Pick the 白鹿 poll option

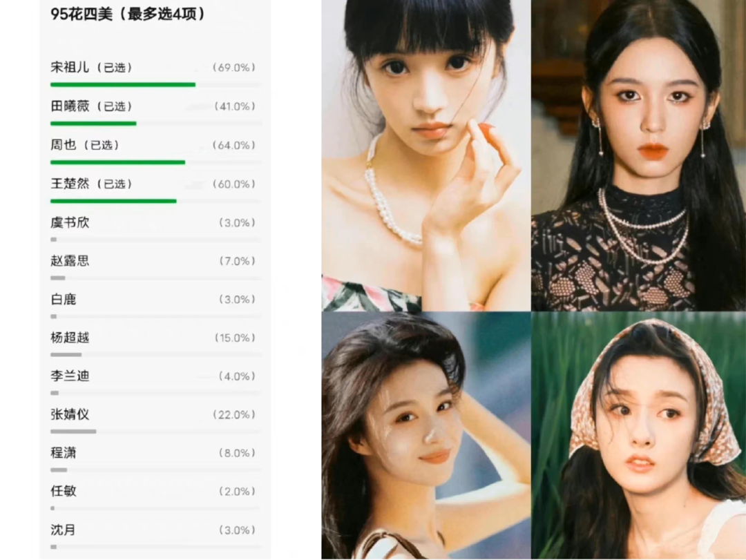pos(155,305)
